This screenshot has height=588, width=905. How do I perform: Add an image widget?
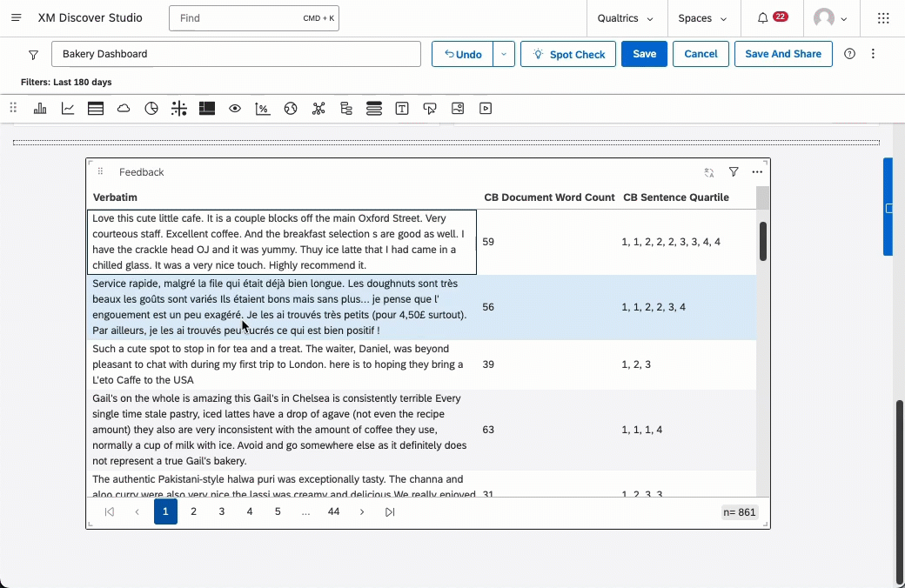click(458, 108)
